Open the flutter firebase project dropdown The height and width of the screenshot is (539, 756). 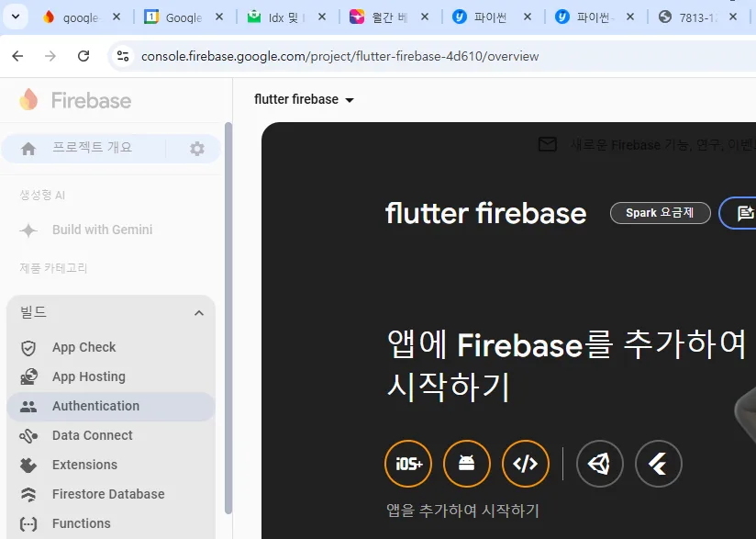[304, 99]
